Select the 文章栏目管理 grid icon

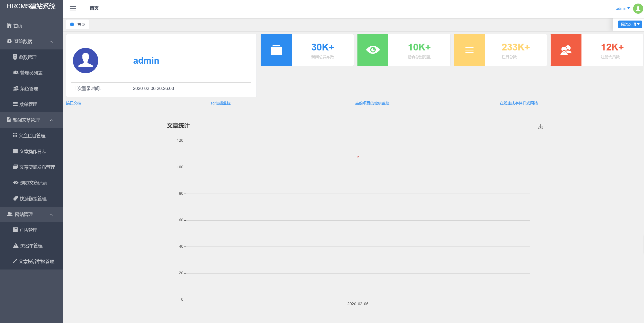15,136
